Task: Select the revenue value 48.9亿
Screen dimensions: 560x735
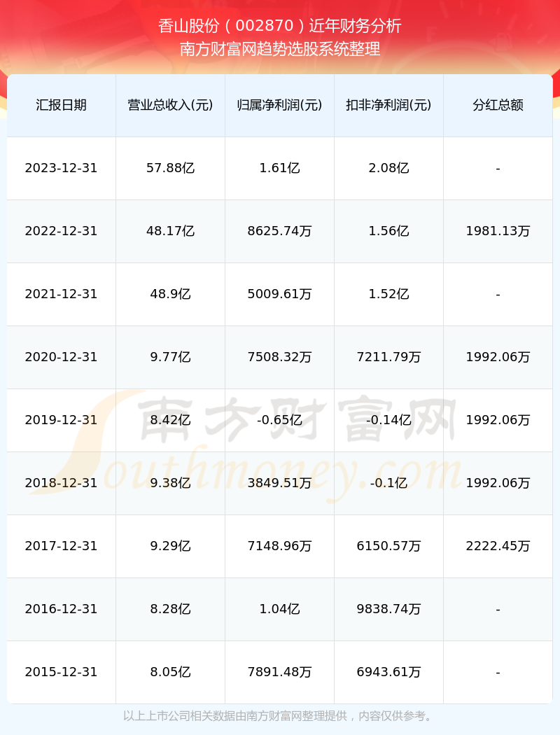Action: click(x=171, y=294)
